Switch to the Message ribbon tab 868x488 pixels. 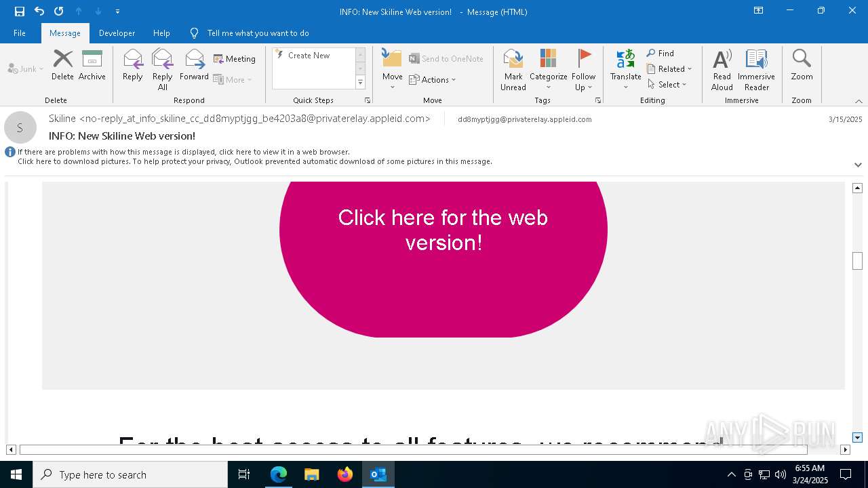[x=65, y=33]
